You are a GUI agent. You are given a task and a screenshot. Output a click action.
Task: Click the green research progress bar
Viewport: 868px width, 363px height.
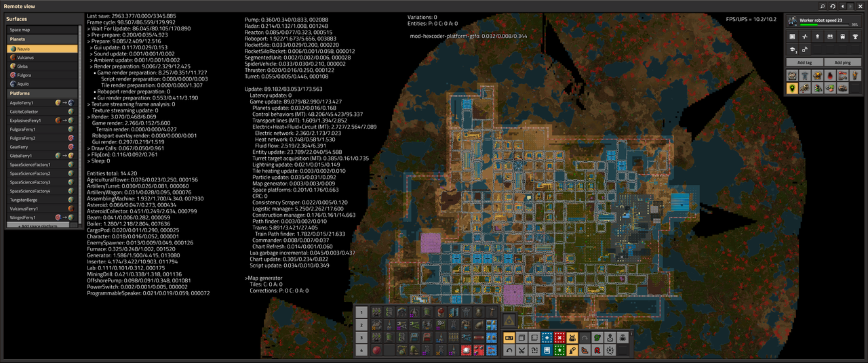(x=825, y=24)
